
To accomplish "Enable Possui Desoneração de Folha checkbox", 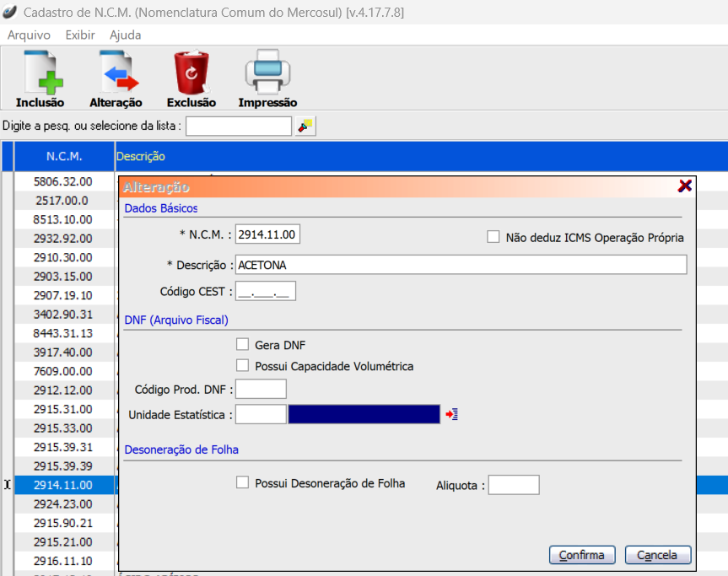I will 243,483.
